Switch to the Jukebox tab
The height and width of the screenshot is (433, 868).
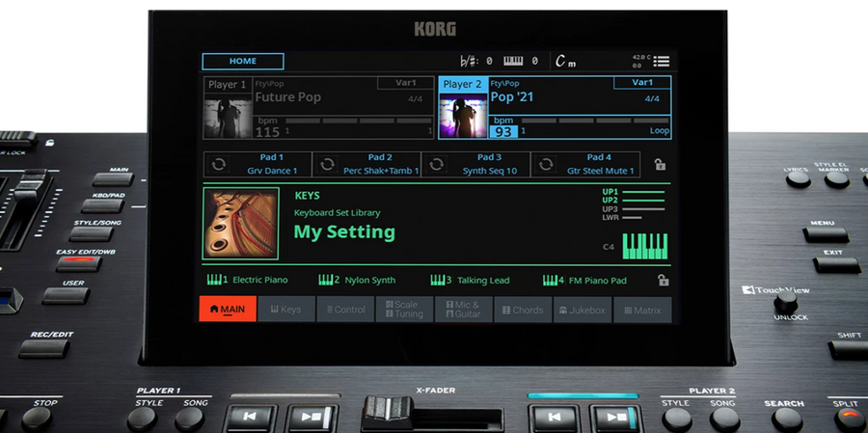click(x=583, y=310)
